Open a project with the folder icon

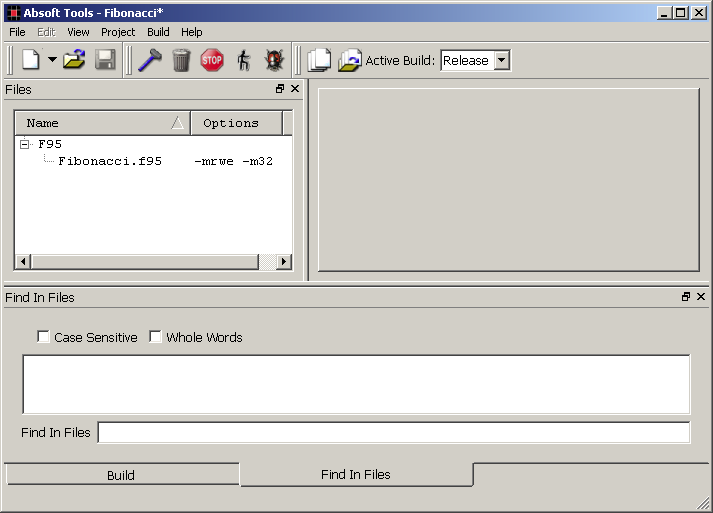click(74, 60)
